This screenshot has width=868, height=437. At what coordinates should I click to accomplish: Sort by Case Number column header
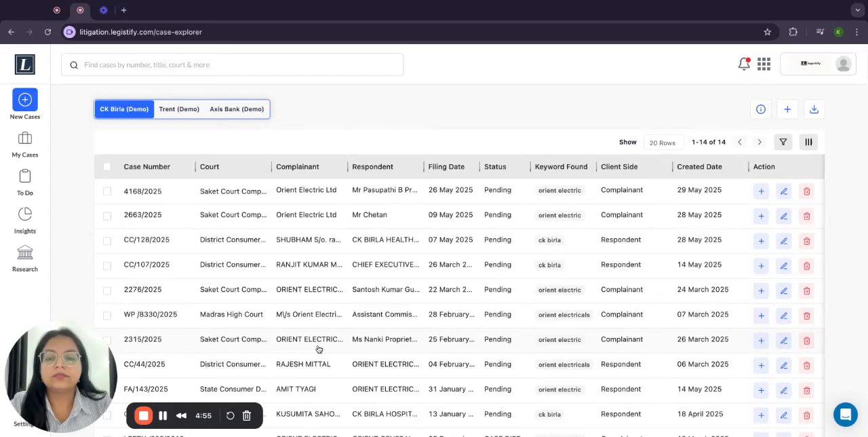[x=146, y=167]
